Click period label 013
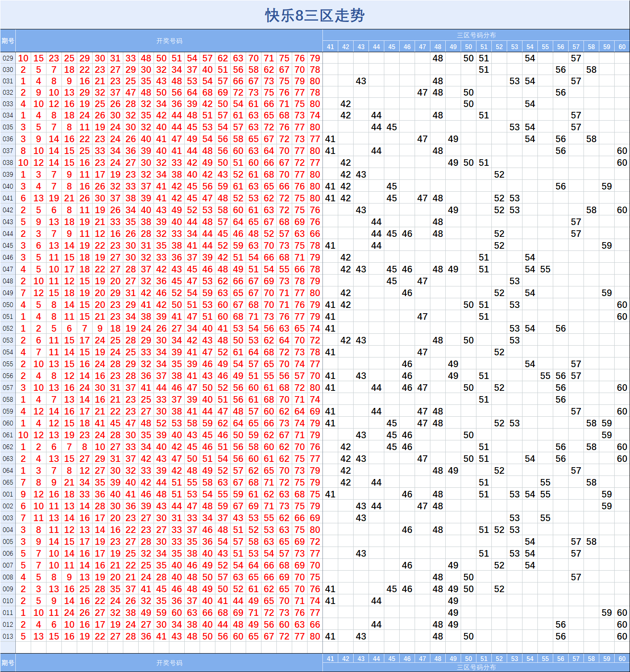The height and width of the screenshot is (672, 630). pos(8,636)
